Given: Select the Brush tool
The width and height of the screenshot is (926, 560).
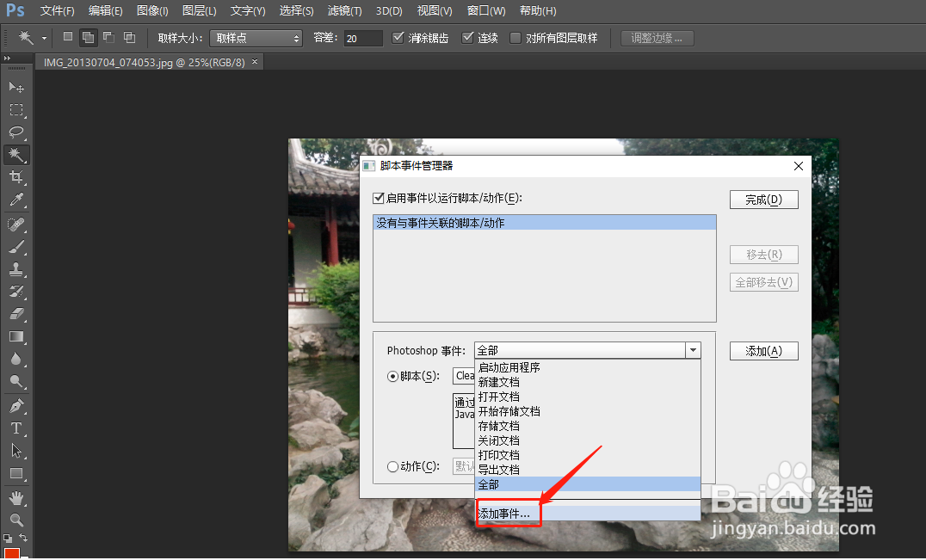Looking at the screenshot, I should tap(17, 244).
